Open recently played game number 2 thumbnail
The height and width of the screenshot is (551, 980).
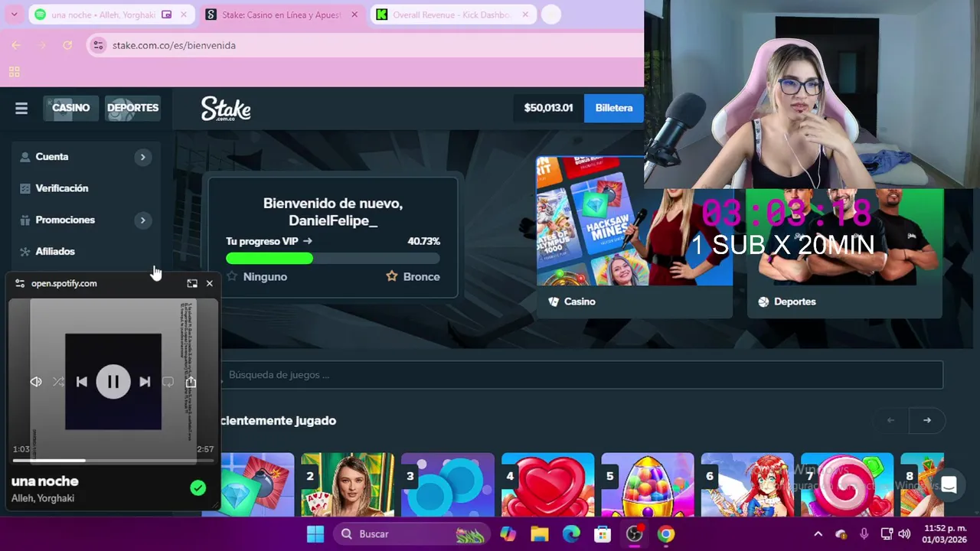point(348,485)
